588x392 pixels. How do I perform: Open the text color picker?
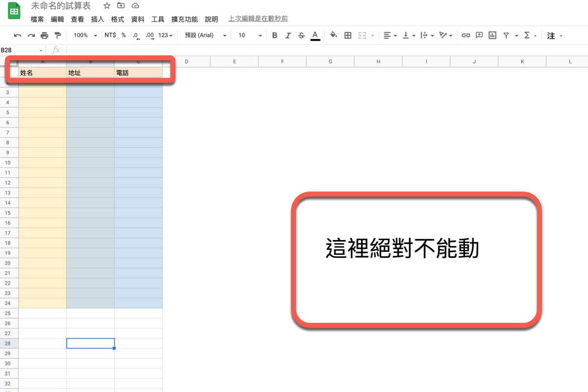[x=315, y=35]
